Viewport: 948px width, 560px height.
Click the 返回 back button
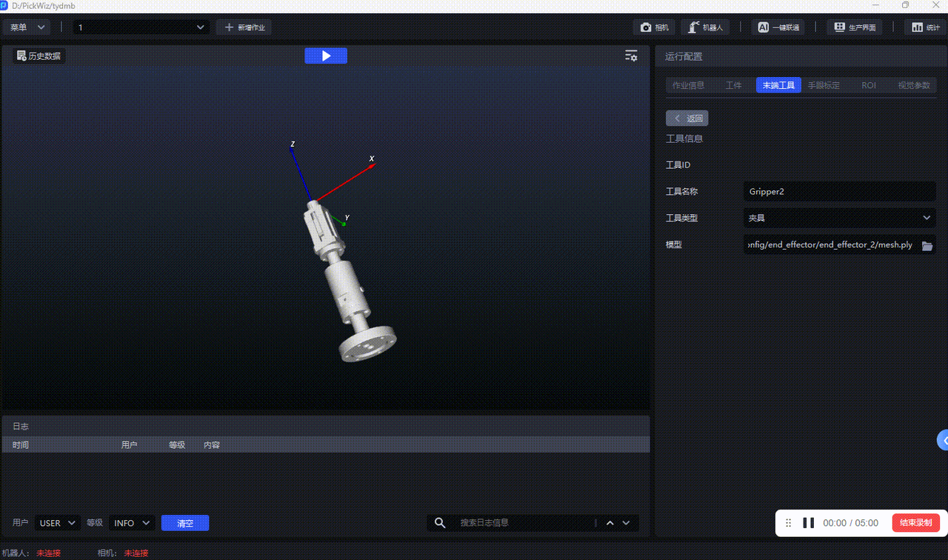[687, 119]
